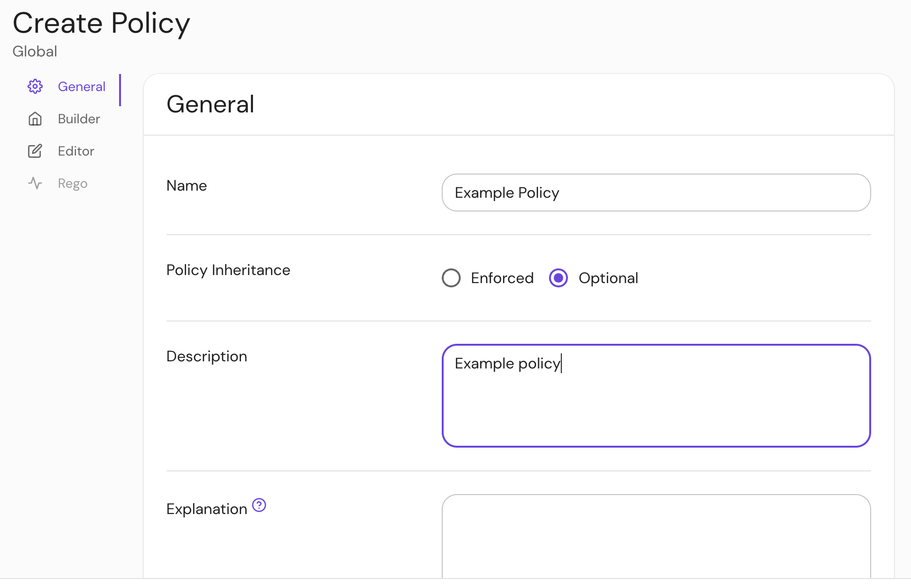
Task: Open the Builder section
Action: tap(79, 119)
